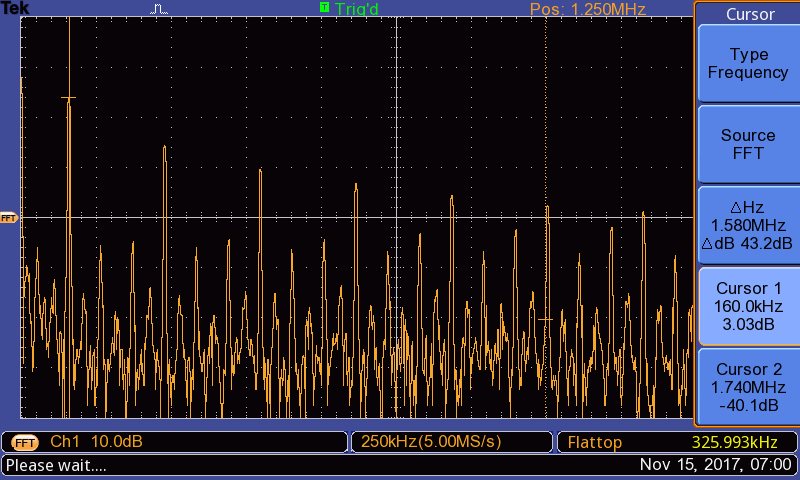Click the Flattop window label
The width and height of the screenshot is (800, 480).
595,442
